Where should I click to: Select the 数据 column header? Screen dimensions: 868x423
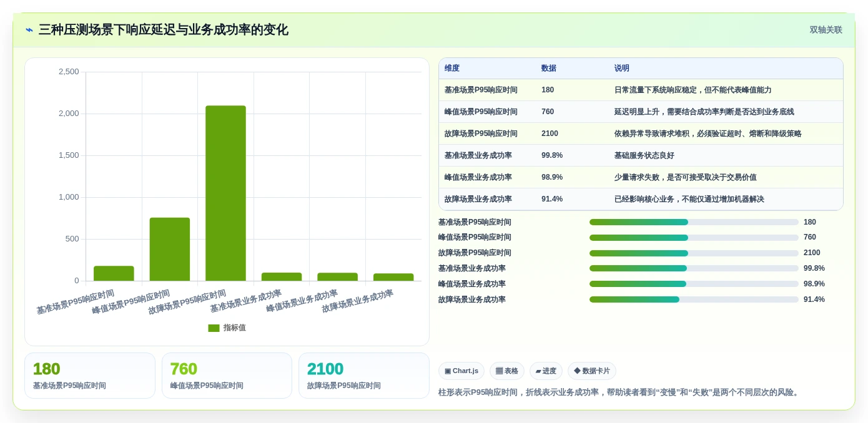click(549, 69)
